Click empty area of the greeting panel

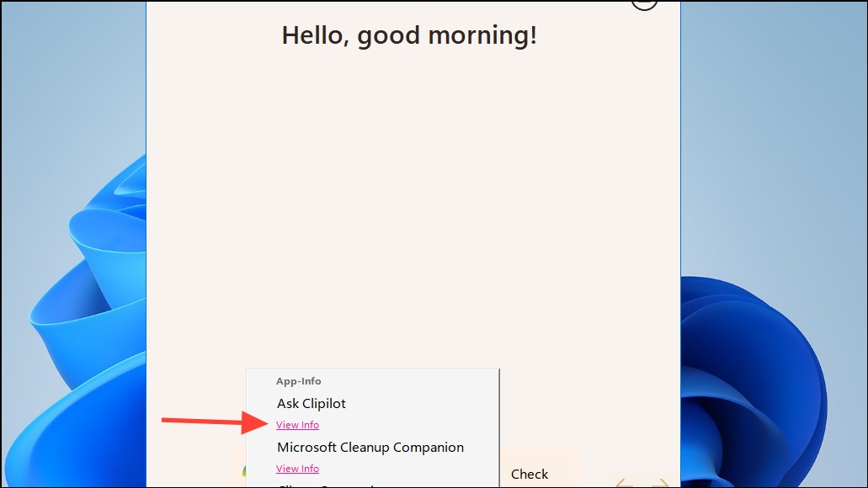[x=413, y=210]
